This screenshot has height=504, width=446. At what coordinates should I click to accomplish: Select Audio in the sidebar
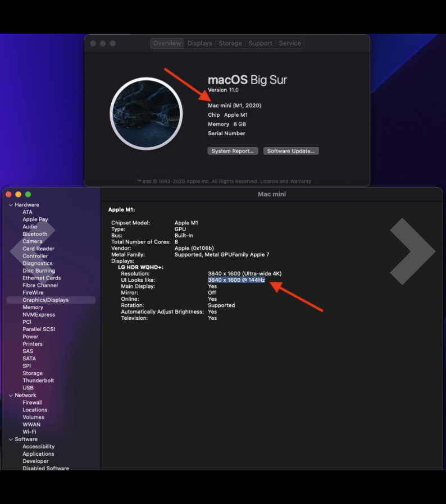(x=30, y=227)
